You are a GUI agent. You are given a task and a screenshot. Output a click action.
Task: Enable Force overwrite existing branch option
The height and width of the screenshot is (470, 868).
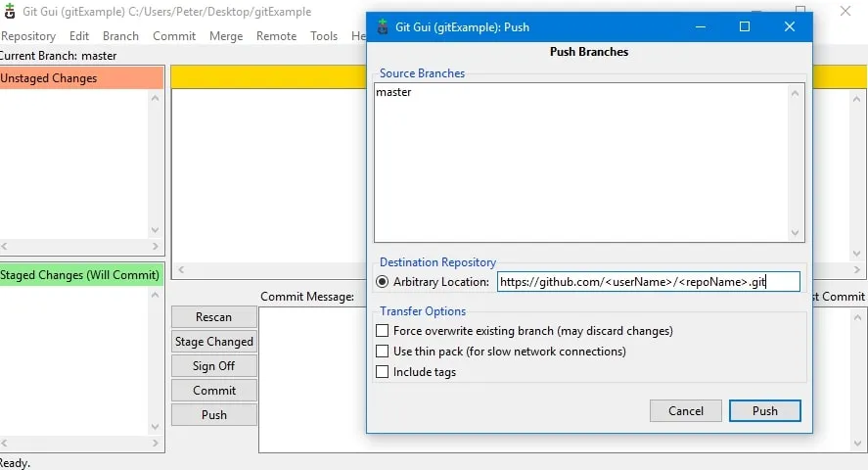[x=382, y=331]
